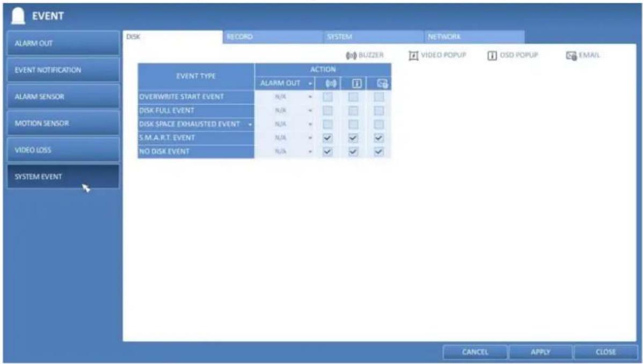Enable buzzer for Disk Space Exhausted Event

click(327, 124)
